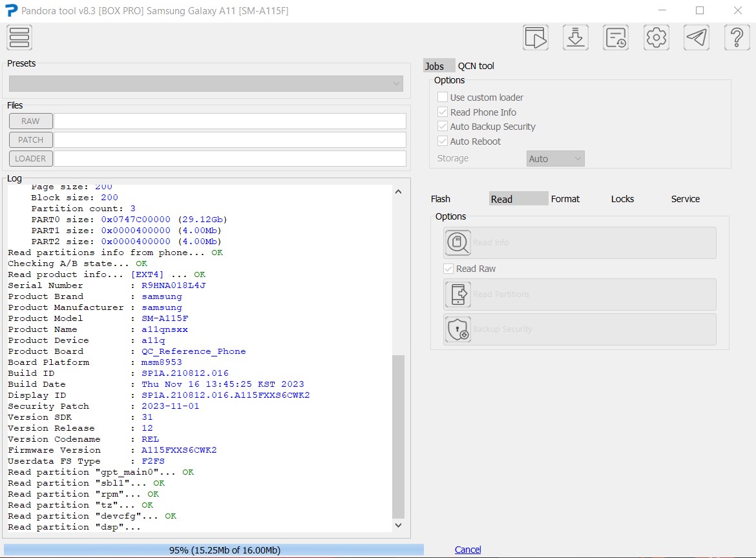Image resolution: width=756 pixels, height=558 pixels.
Task: Click the PATCH file button
Action: [x=30, y=139]
